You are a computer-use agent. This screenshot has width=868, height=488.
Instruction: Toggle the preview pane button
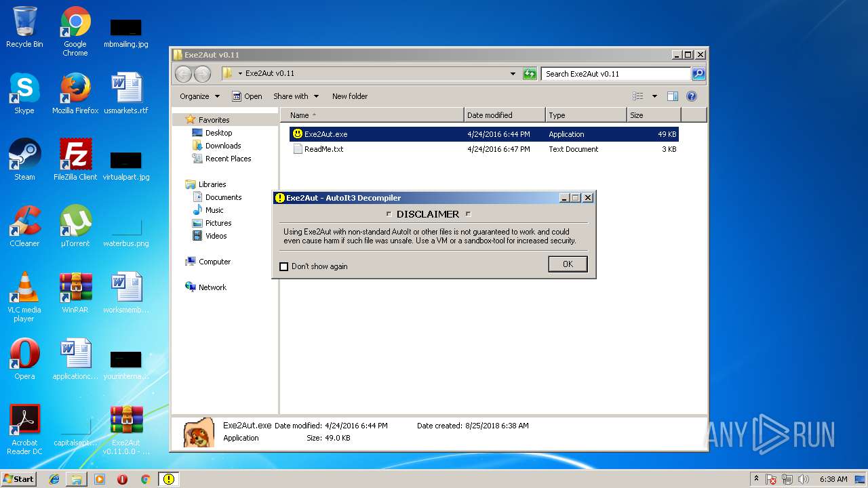point(673,96)
